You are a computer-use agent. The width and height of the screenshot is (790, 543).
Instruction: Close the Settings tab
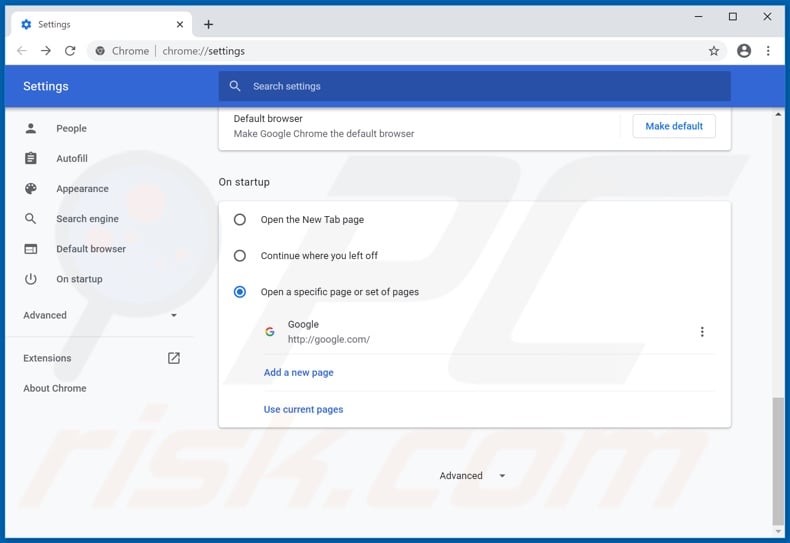point(180,24)
